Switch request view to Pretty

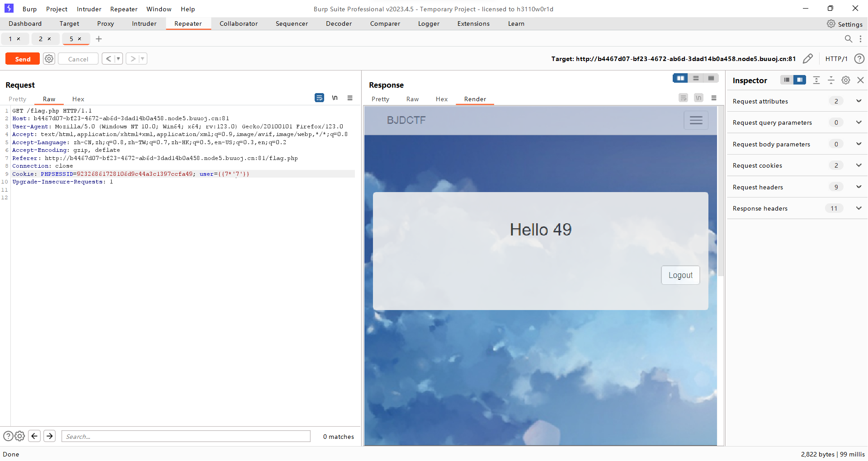[18, 99]
